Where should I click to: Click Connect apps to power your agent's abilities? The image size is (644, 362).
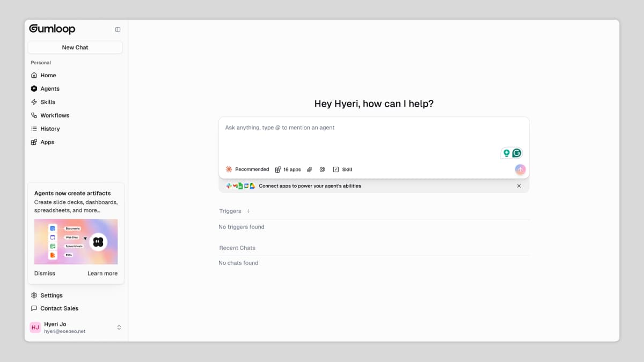point(310,186)
